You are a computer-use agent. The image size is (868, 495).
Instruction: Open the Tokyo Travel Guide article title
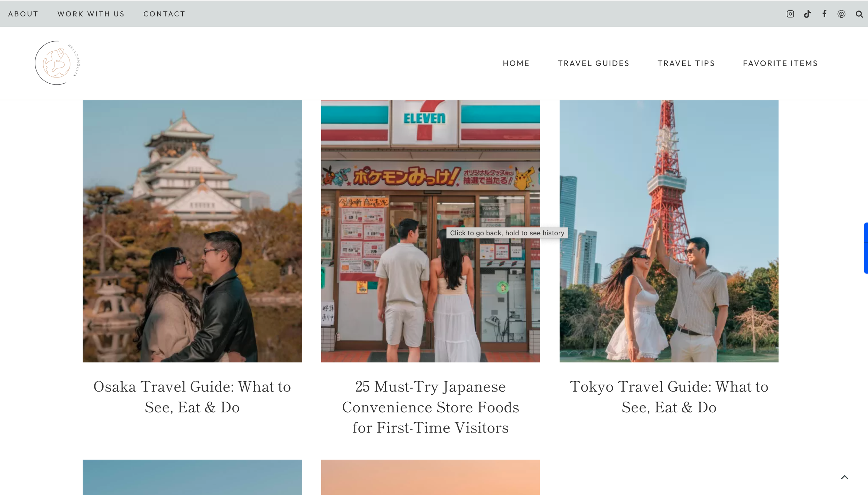pos(669,397)
